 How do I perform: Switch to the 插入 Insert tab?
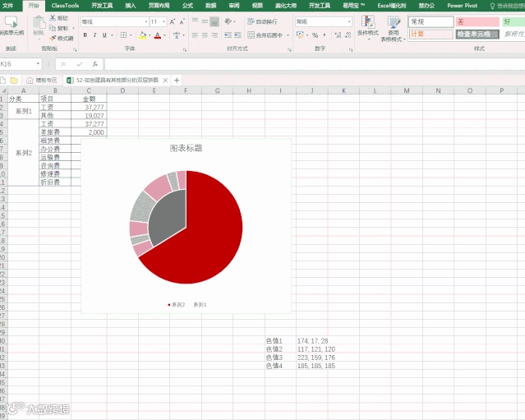click(x=131, y=6)
